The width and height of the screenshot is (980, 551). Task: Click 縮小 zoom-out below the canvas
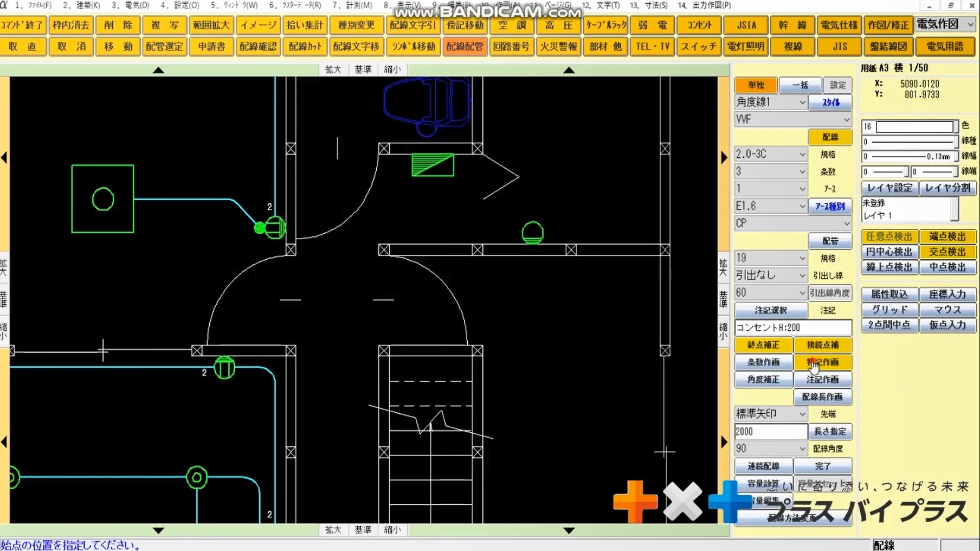(x=392, y=530)
